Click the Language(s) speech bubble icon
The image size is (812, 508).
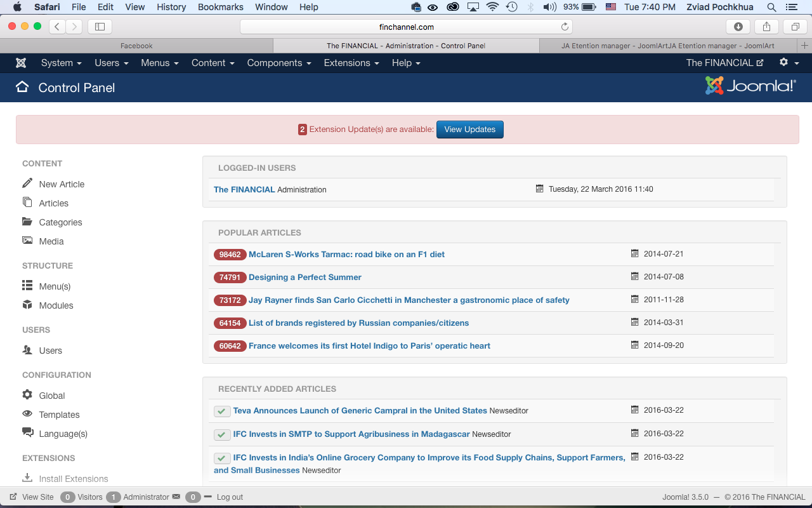point(27,432)
